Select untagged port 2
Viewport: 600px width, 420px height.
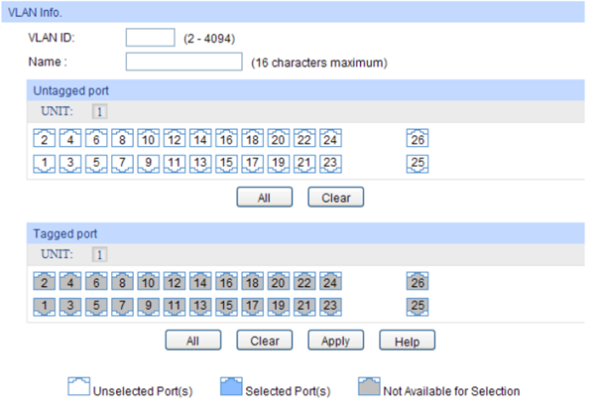pos(43,140)
